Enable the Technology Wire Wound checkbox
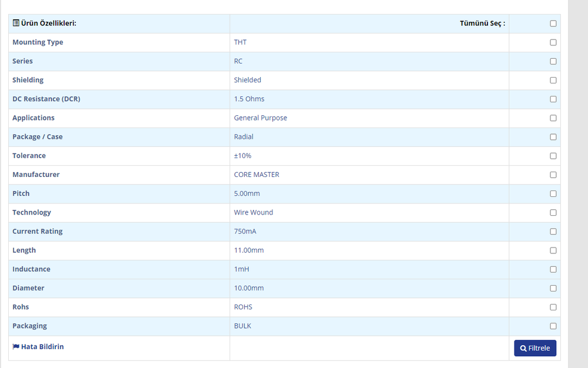Screen dimensions: 588x368 (x=553, y=213)
